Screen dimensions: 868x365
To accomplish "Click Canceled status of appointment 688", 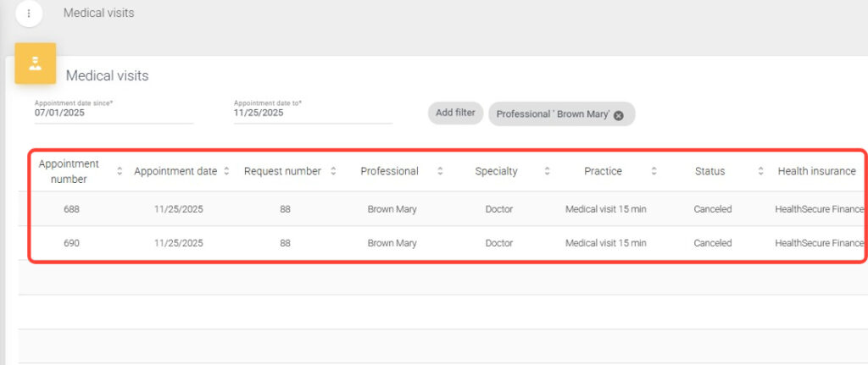I will (712, 209).
